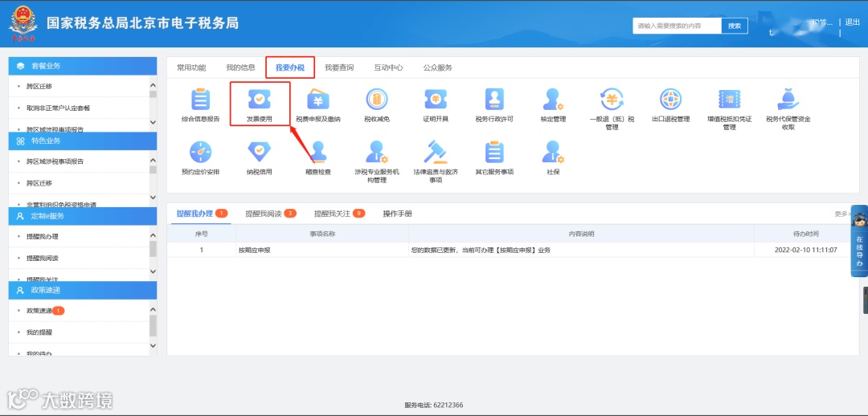Click the 套餐业务 panel header
This screenshot has width=868, height=416.
(x=83, y=66)
